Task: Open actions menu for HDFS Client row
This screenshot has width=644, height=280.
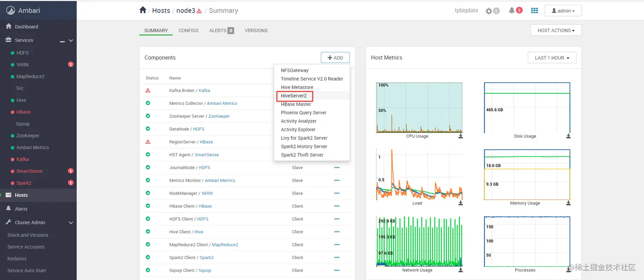Action: (337, 219)
